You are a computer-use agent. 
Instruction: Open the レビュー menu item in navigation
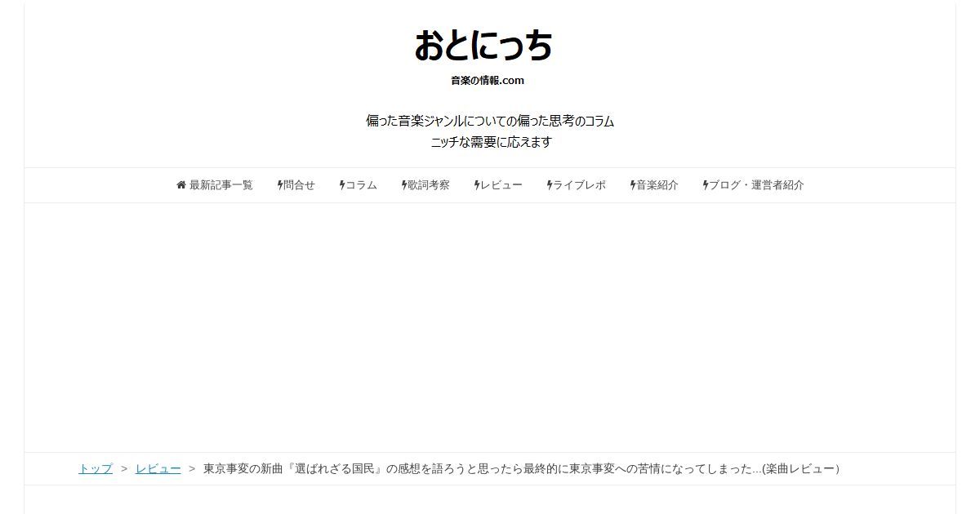[x=498, y=185]
